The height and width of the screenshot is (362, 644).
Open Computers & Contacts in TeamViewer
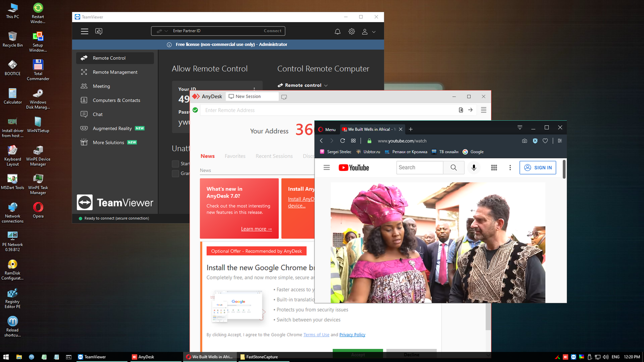(115, 100)
